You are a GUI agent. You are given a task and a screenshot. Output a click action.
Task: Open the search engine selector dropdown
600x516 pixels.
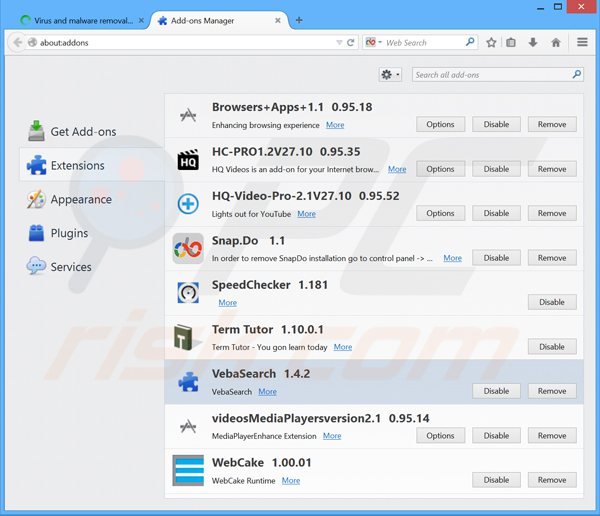[374, 42]
